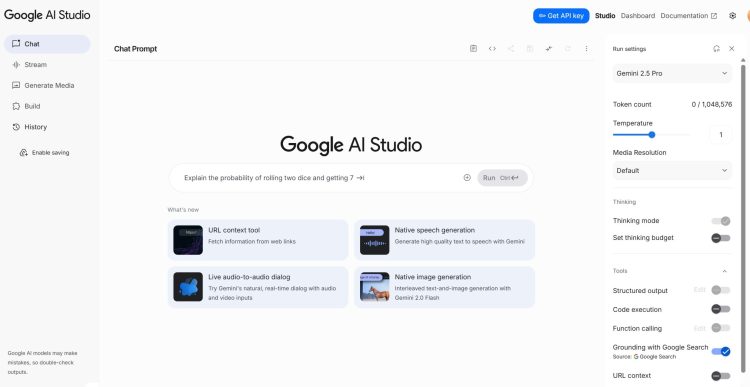The width and height of the screenshot is (750, 387).
Task: Collapse the Tools section chevron
Action: coord(724,271)
